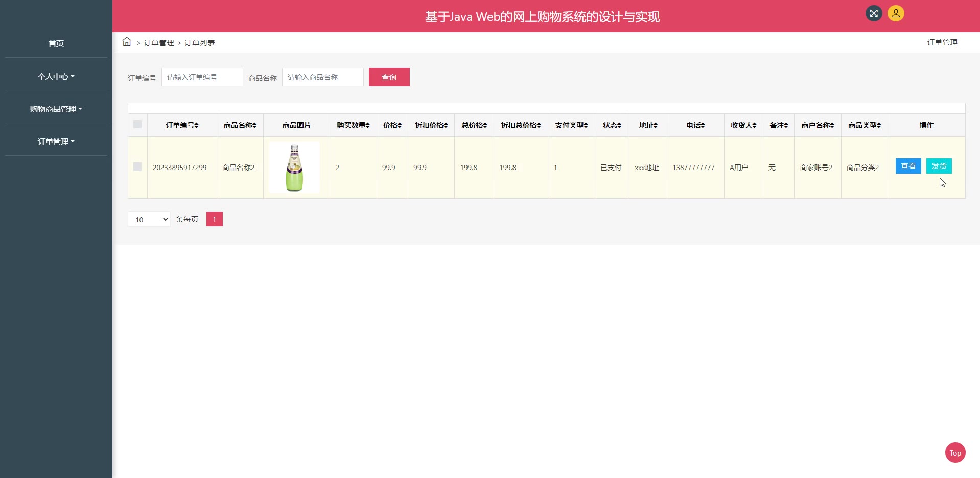Sort table by 商品类型 column
980x478 pixels.
click(x=865, y=125)
